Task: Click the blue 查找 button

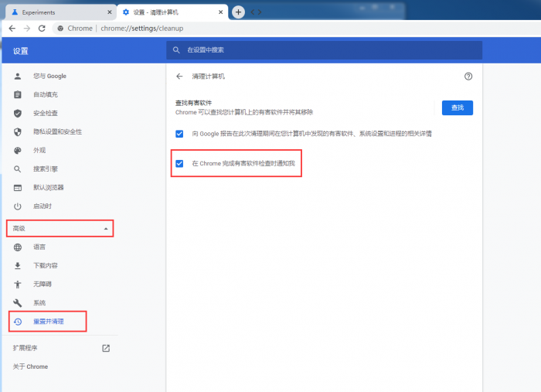Action: point(458,107)
